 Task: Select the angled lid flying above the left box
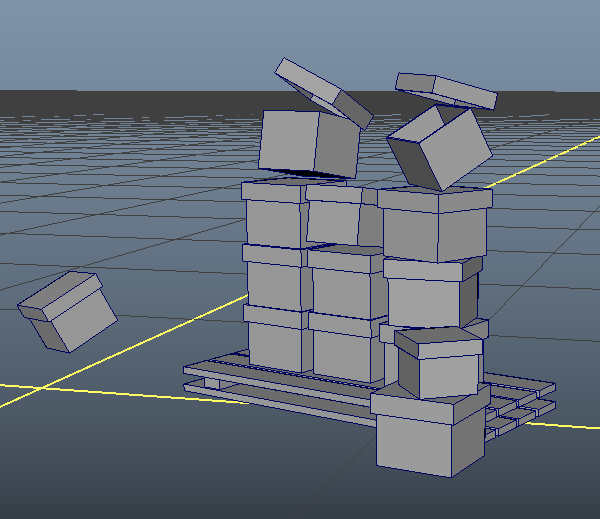[323, 93]
